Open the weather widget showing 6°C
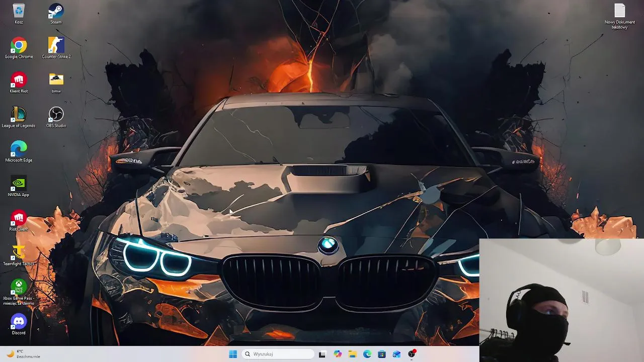 point(23,354)
